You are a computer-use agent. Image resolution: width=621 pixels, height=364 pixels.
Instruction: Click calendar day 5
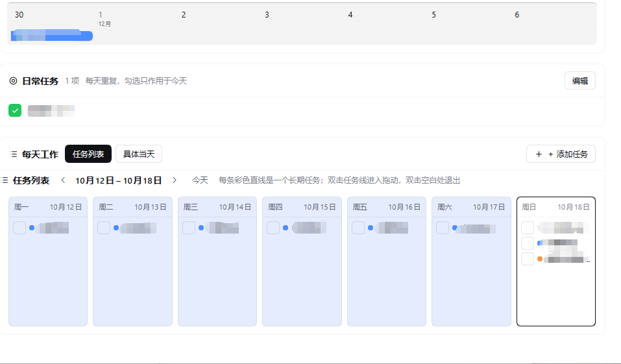point(433,15)
